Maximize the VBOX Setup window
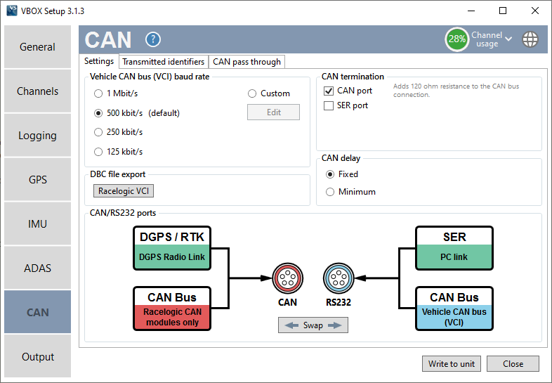This screenshot has width=552, height=383. click(503, 11)
